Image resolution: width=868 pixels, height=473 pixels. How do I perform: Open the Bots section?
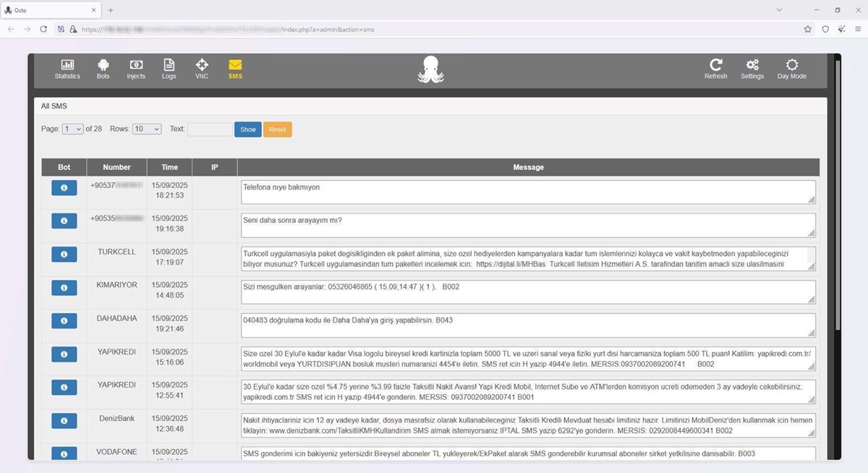tap(103, 69)
